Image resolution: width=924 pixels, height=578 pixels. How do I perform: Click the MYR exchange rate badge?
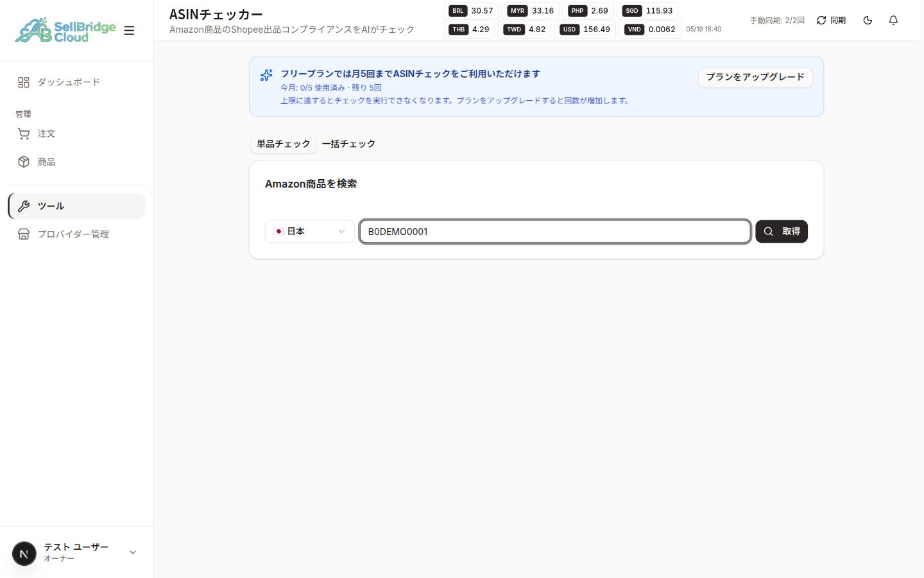click(531, 11)
